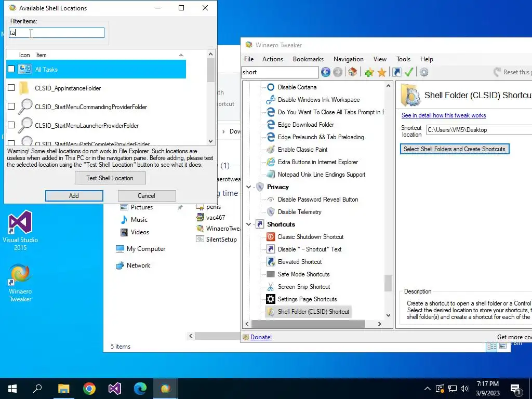
Task: Check the CLSID_StartMenuLauncherProviderFolder checkbox
Action: pos(11,125)
